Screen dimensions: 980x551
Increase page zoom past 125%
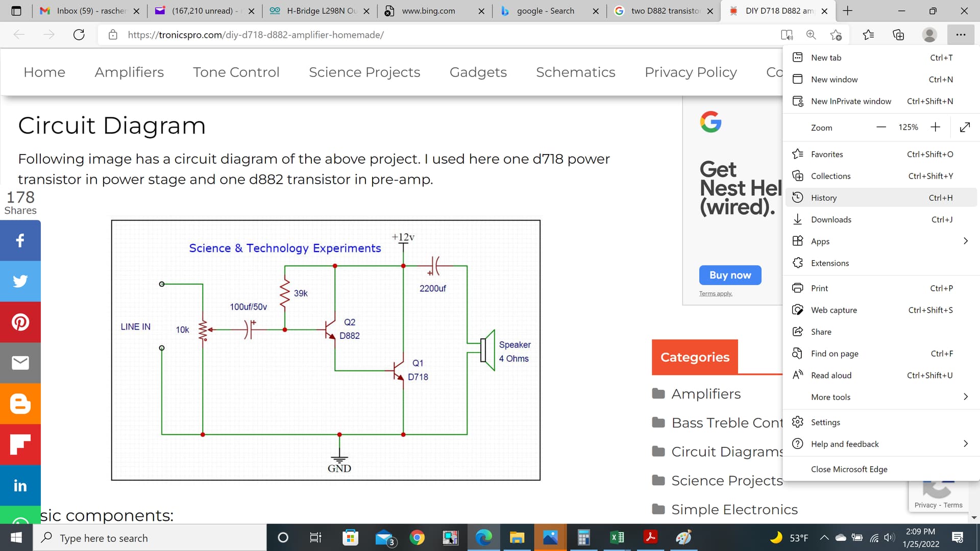click(x=935, y=127)
